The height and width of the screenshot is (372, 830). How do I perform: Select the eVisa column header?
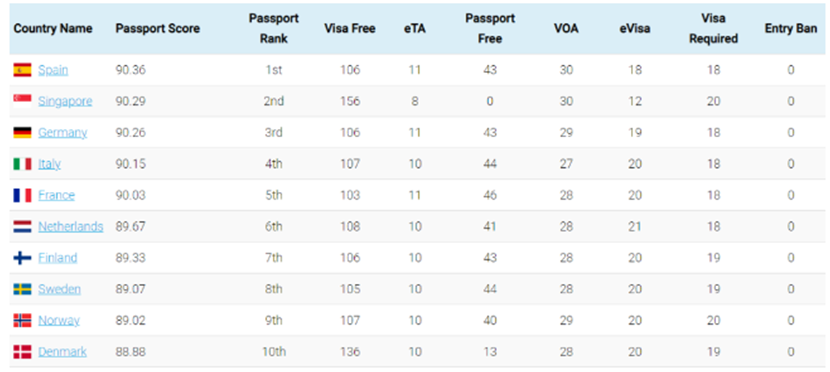635,29
